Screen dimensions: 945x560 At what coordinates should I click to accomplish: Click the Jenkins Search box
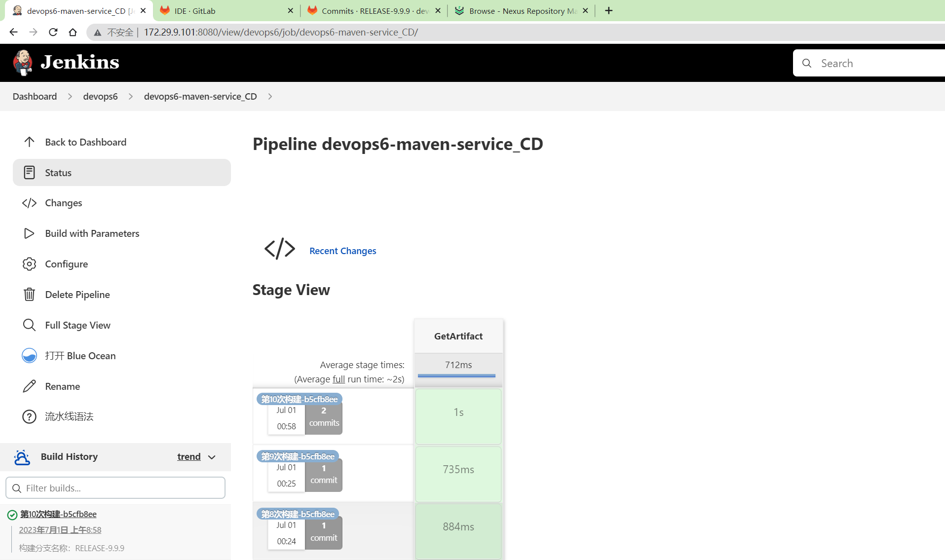coord(869,63)
